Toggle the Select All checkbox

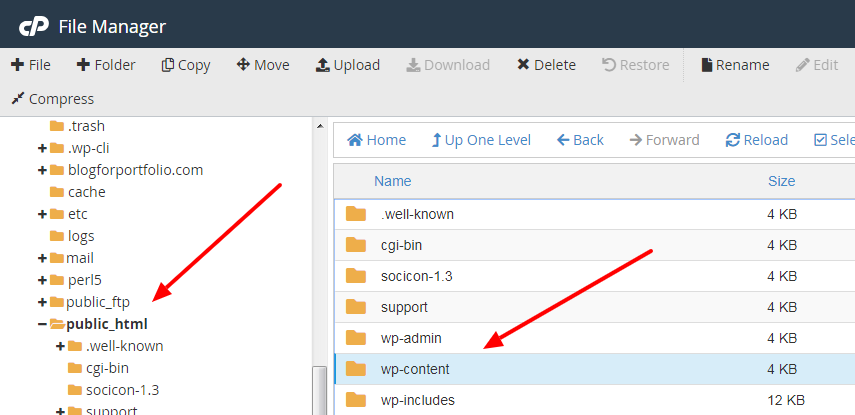click(x=821, y=140)
